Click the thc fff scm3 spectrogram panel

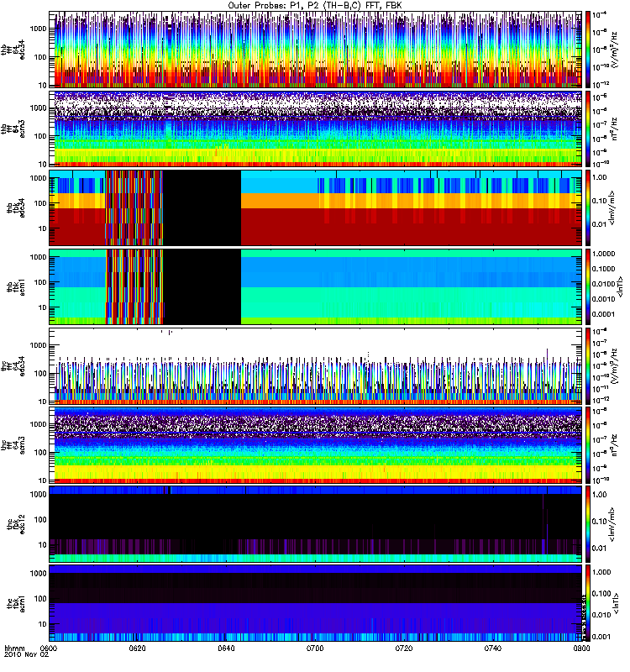pos(316,445)
